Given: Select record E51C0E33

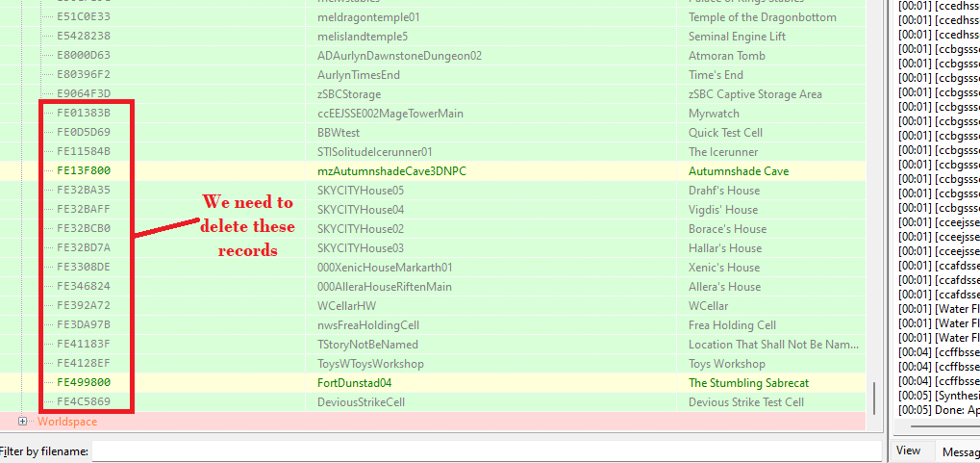Looking at the screenshot, I should point(84,17).
